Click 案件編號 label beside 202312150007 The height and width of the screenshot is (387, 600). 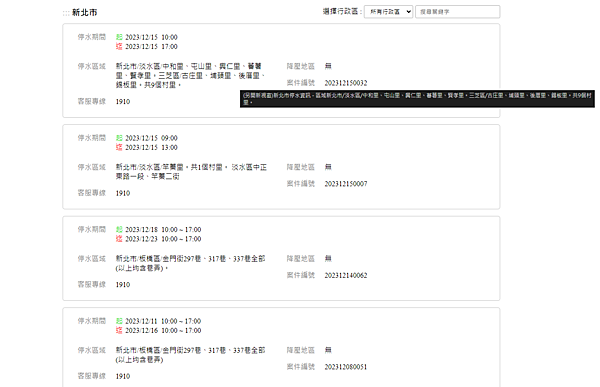point(301,184)
